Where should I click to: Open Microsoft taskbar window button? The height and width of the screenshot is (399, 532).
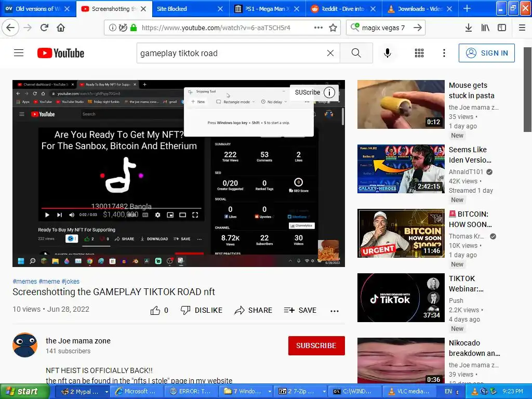click(137, 391)
